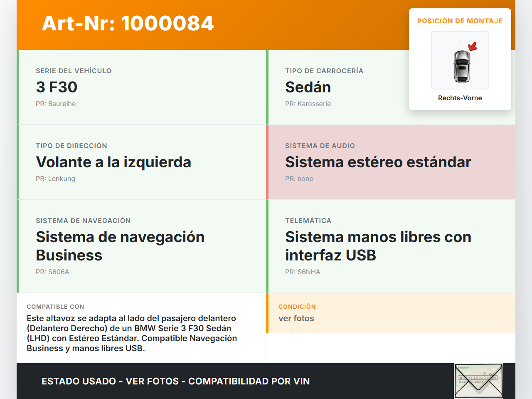This screenshot has height=399, width=532.
Task: Click the 'SERIE DEL VEHÍCULO' label
Action: (74, 71)
